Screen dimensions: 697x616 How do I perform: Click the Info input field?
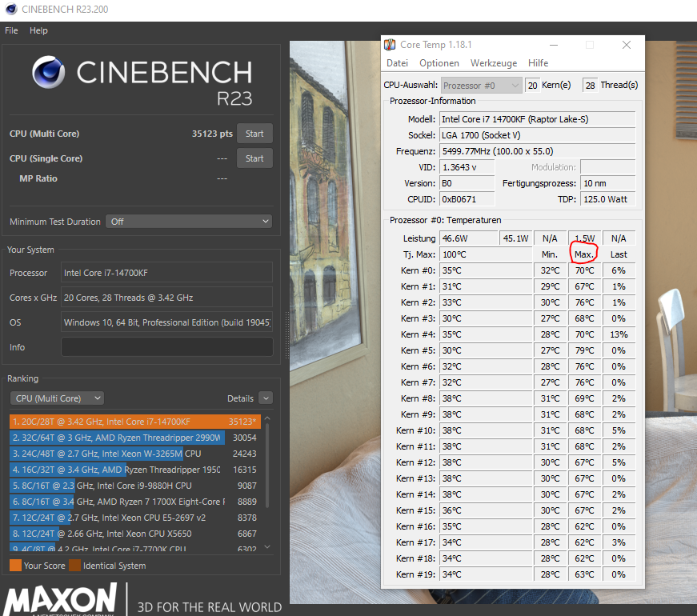(166, 347)
